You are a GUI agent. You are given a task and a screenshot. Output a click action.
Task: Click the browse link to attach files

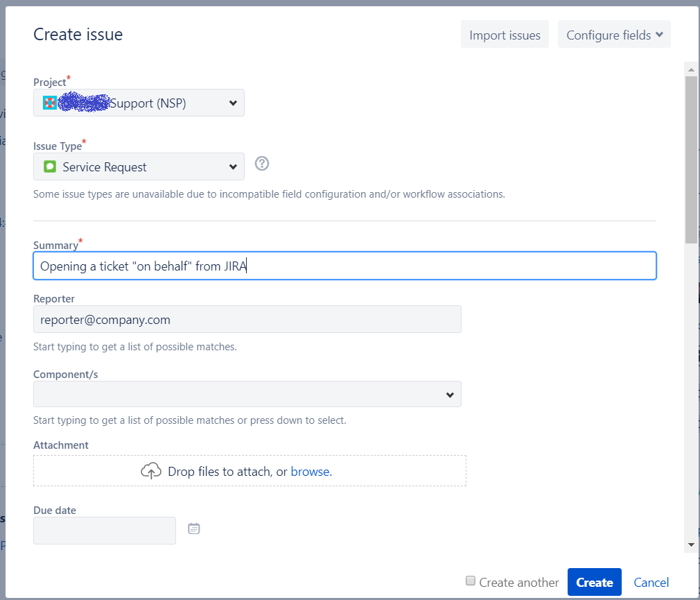[311, 472]
